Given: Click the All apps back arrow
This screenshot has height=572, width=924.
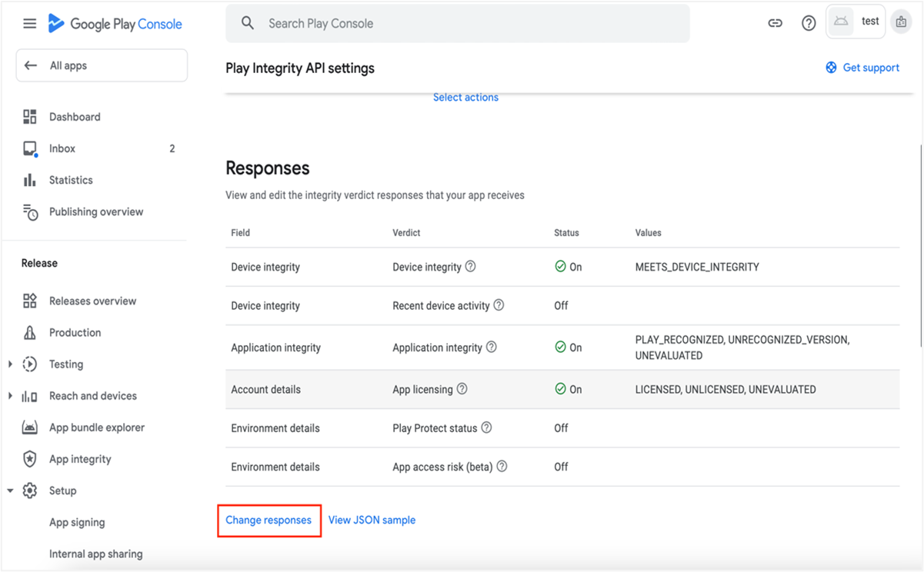Looking at the screenshot, I should click(x=31, y=65).
